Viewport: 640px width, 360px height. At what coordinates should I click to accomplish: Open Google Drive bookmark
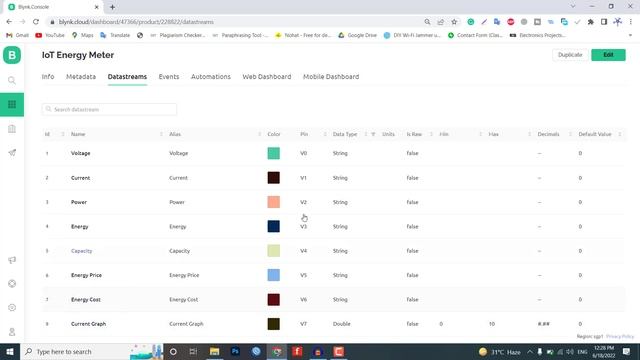tap(357, 35)
